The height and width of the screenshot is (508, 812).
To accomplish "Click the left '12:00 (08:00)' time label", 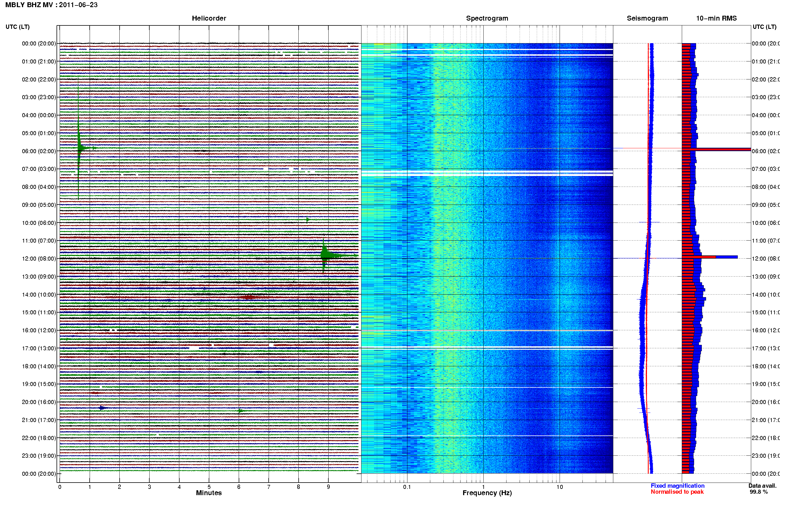I will (39, 258).
